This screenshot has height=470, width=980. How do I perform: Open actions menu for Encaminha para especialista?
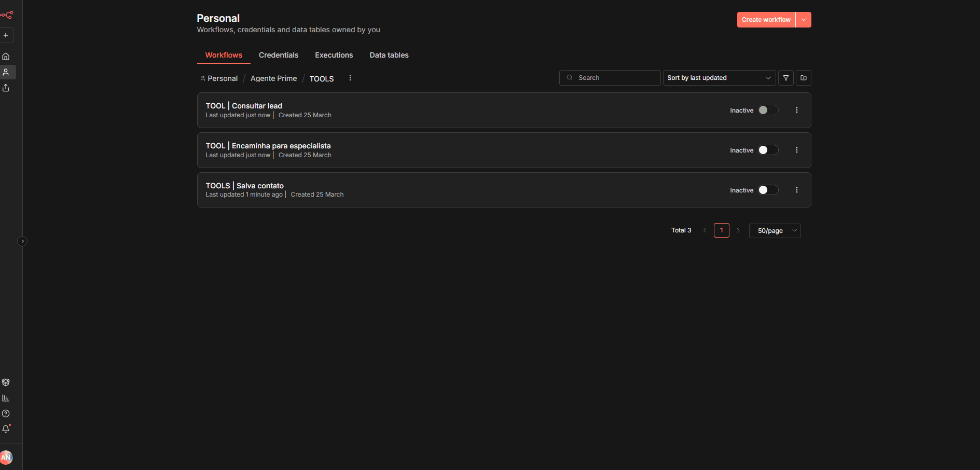tap(797, 150)
